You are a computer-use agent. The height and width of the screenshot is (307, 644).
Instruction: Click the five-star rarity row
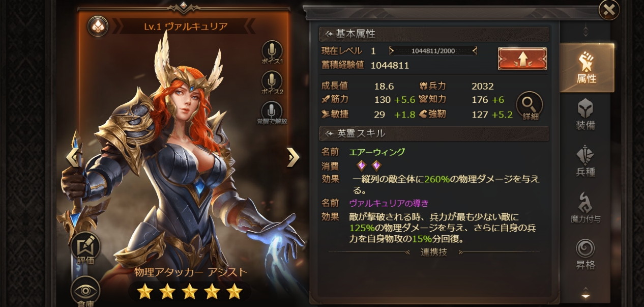click(190, 292)
